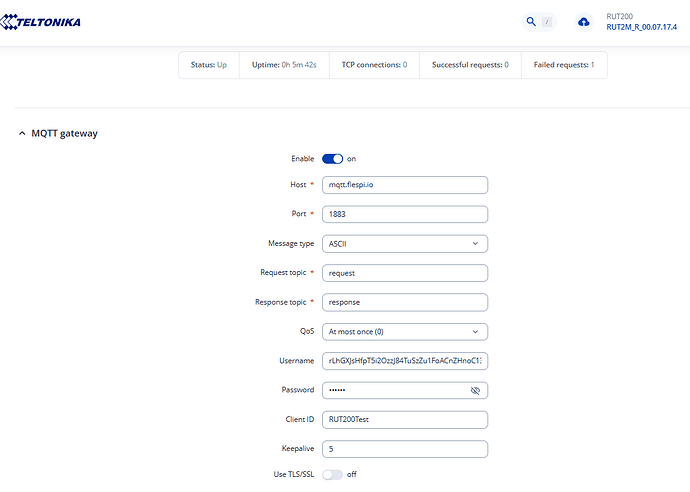
Task: Open the search magnifier icon
Action: click(532, 21)
